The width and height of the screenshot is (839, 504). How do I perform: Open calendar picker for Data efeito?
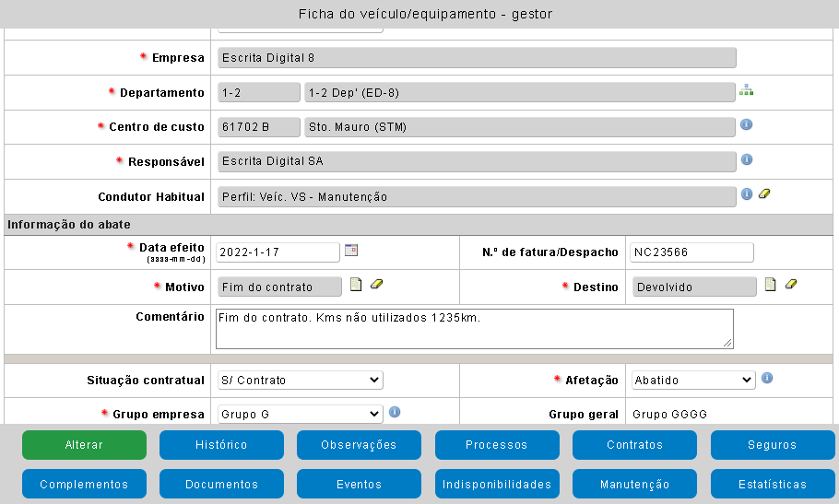pyautogui.click(x=351, y=250)
